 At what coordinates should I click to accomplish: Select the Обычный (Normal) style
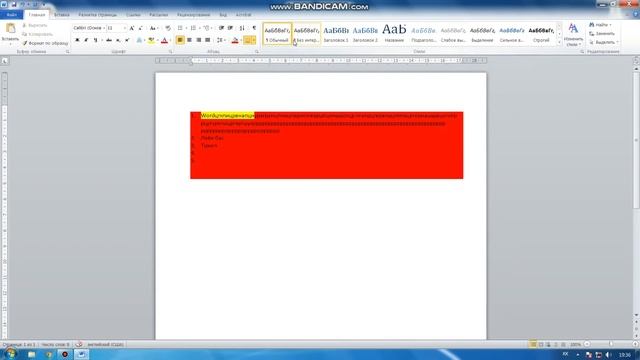[x=277, y=33]
